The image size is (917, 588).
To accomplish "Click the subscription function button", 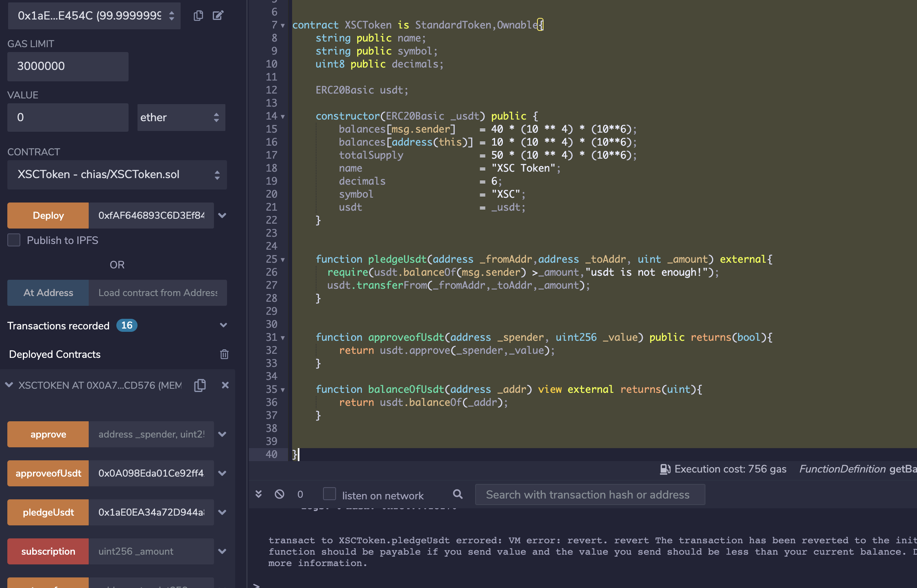I will tap(48, 551).
